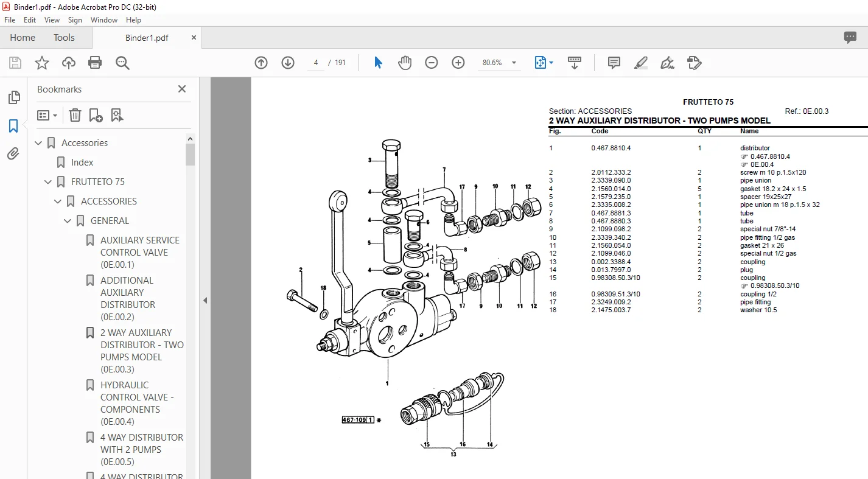Zoom out with minus button
Screen dimensions: 868x479
pyautogui.click(x=432, y=63)
